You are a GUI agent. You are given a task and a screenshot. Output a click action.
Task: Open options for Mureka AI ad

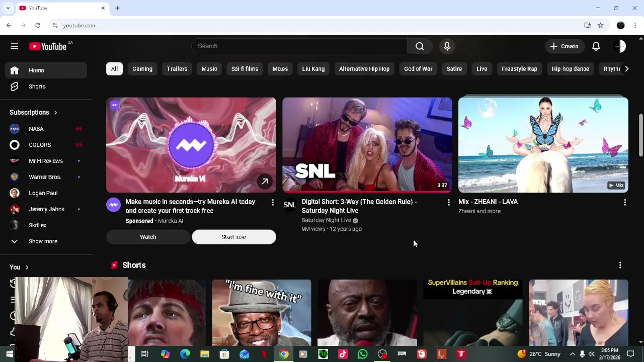click(273, 202)
